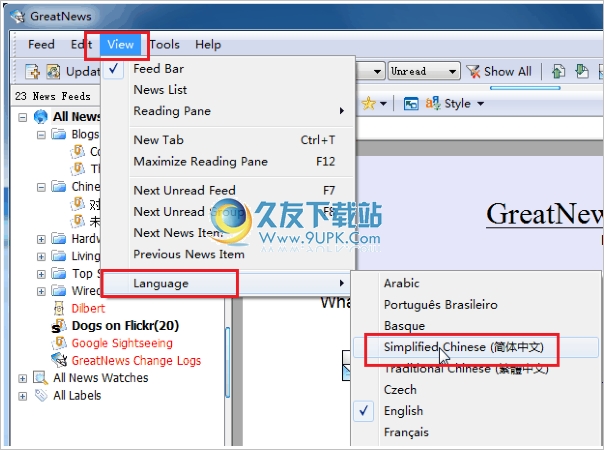Expand the Top Stories folder
This screenshot has height=450, width=604.
tap(41, 274)
